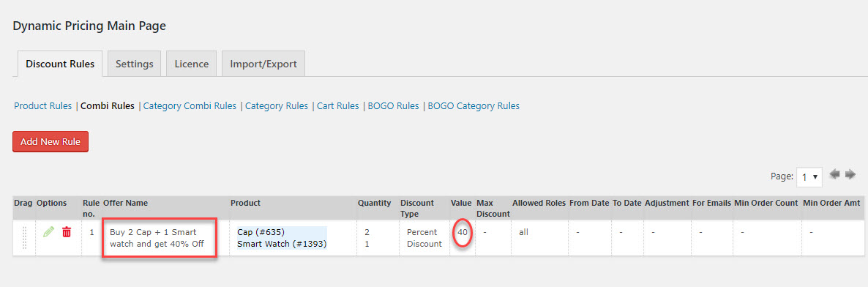Select the Combi Rules section

tap(108, 106)
